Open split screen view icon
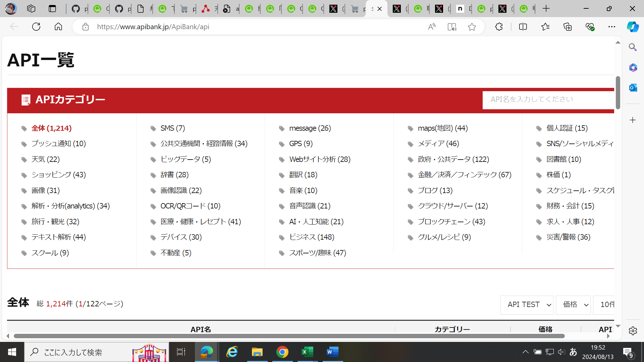 tap(523, 27)
